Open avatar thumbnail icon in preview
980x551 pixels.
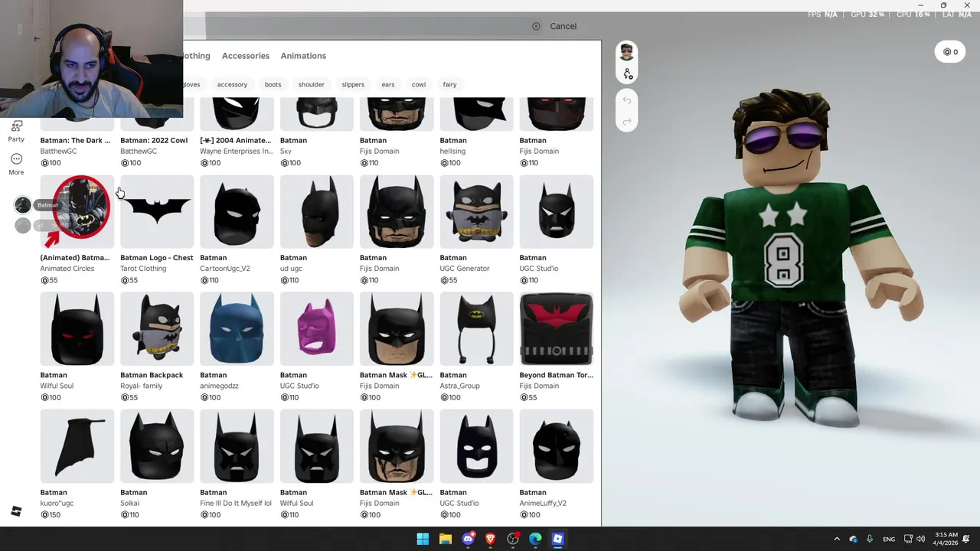click(627, 52)
